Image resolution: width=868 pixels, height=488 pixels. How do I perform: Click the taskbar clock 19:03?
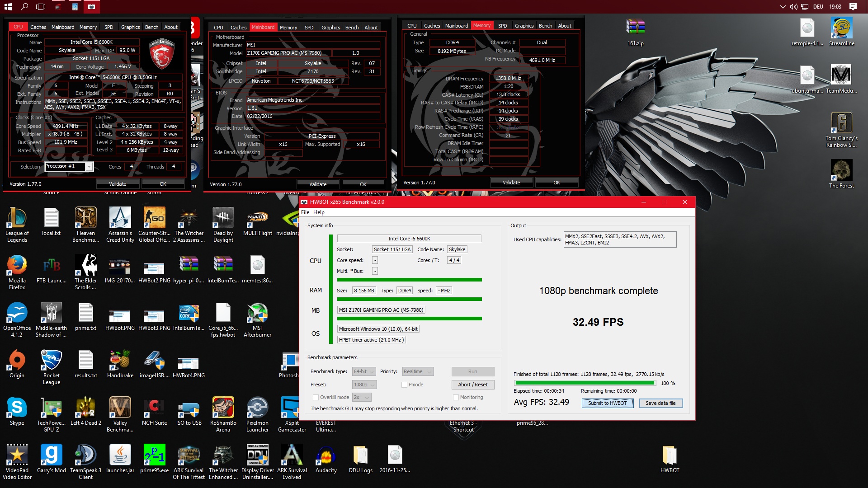(x=835, y=6)
